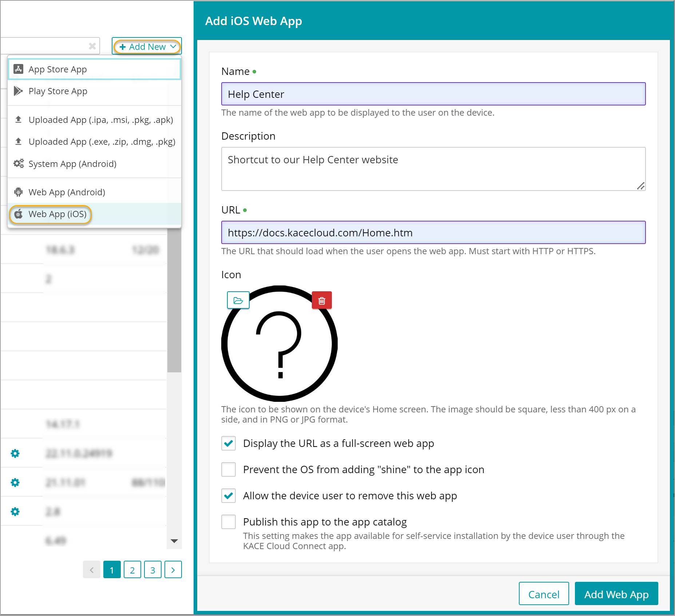The width and height of the screenshot is (675, 616).
Task: Go to next page with right chevron
Action: click(173, 570)
